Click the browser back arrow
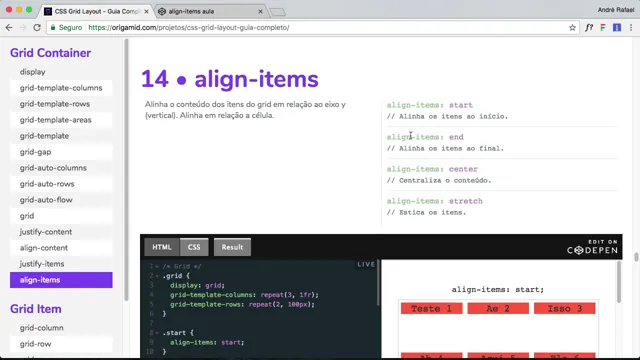The height and width of the screenshot is (360, 640). pos(9,27)
